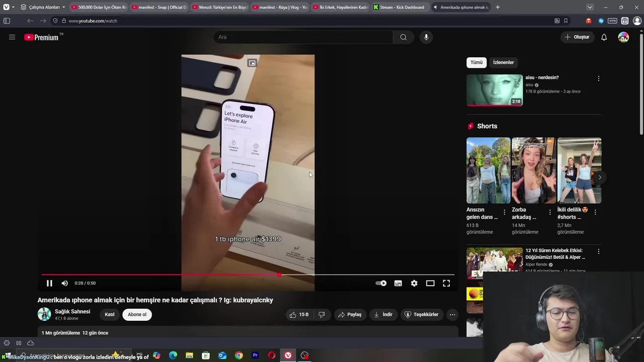Mute the video volume
The width and height of the screenshot is (644, 362).
[x=64, y=283]
